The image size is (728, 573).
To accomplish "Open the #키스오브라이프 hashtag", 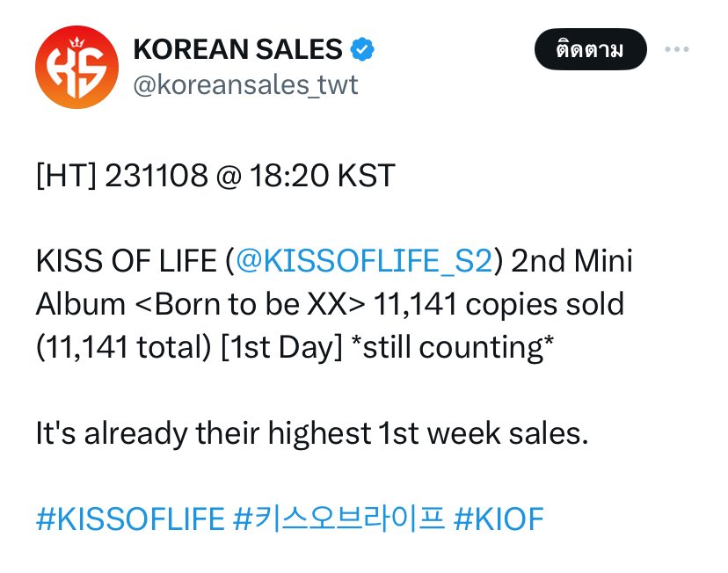I will 339,519.
